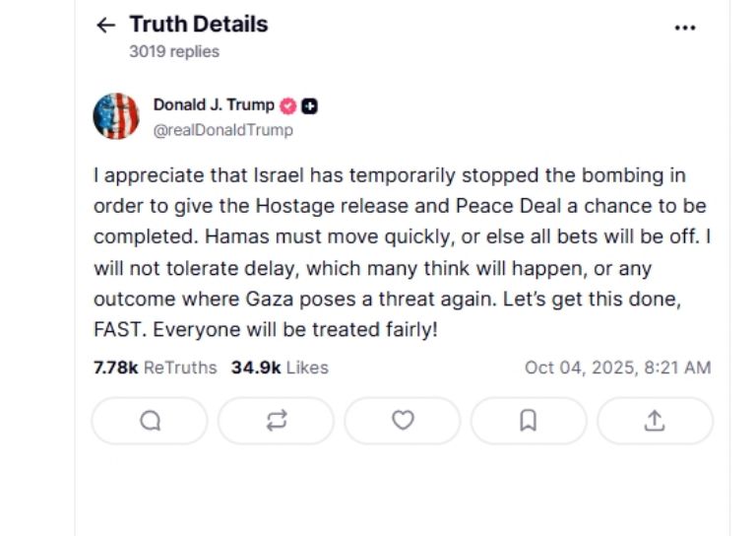Viewport: 756px width, 536px height.
Task: Click the black plus badge beside the name
Action: [x=309, y=106]
